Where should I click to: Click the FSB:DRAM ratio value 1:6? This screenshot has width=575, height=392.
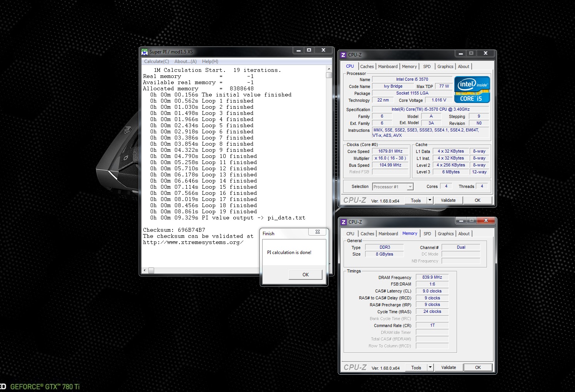pyautogui.click(x=432, y=284)
